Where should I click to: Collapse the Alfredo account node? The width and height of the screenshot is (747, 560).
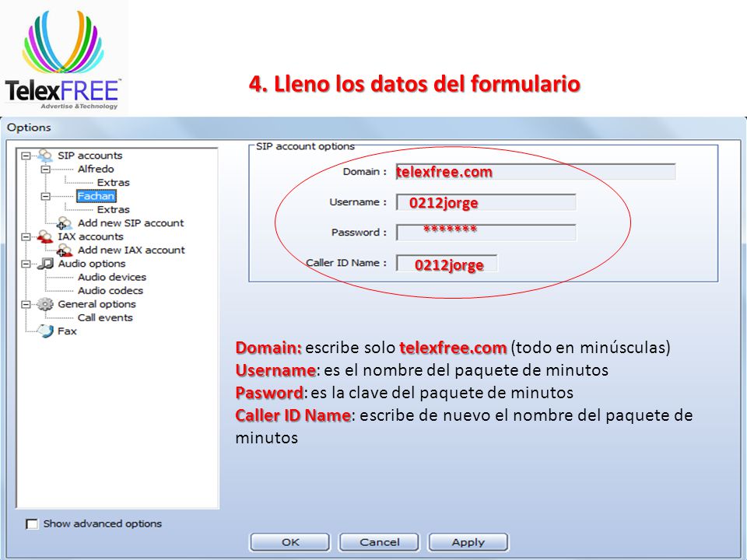click(45, 169)
